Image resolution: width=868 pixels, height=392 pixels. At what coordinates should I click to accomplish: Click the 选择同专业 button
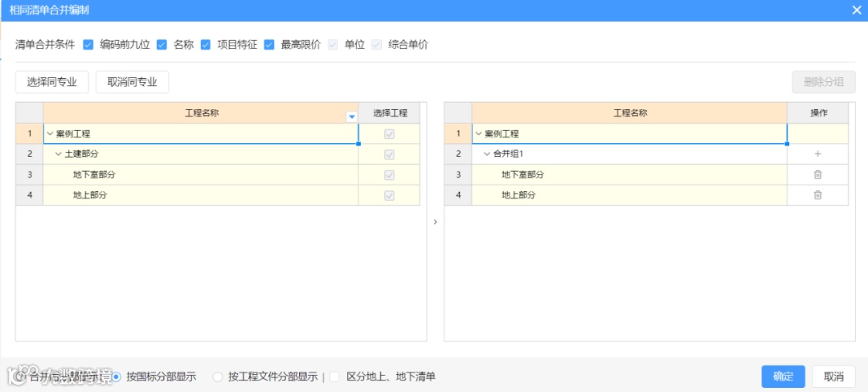click(51, 82)
